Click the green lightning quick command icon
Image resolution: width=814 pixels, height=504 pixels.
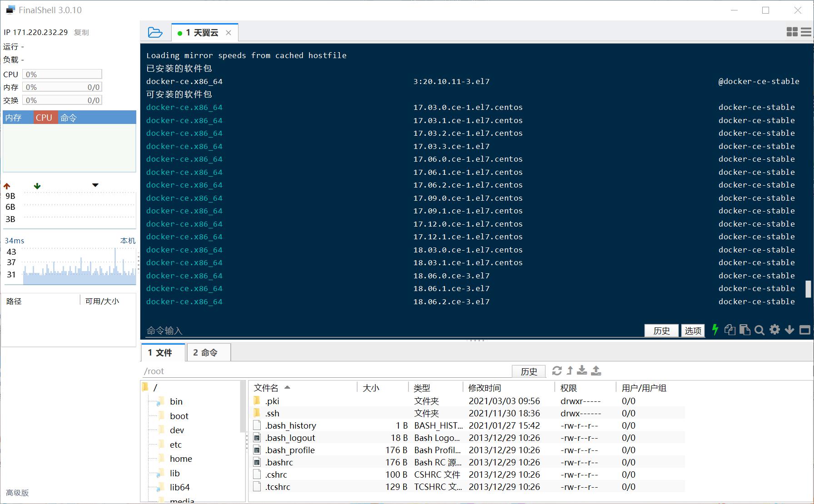pyautogui.click(x=715, y=330)
